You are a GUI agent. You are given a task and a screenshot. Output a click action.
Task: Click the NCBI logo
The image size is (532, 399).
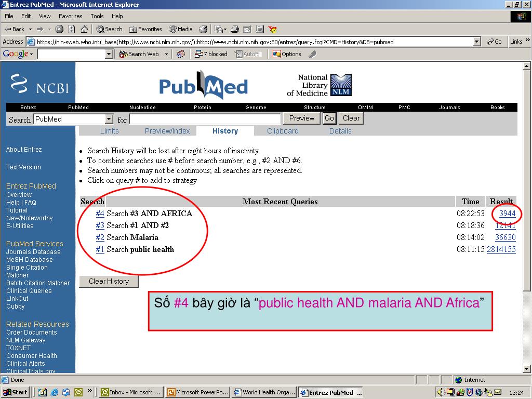[x=39, y=84]
